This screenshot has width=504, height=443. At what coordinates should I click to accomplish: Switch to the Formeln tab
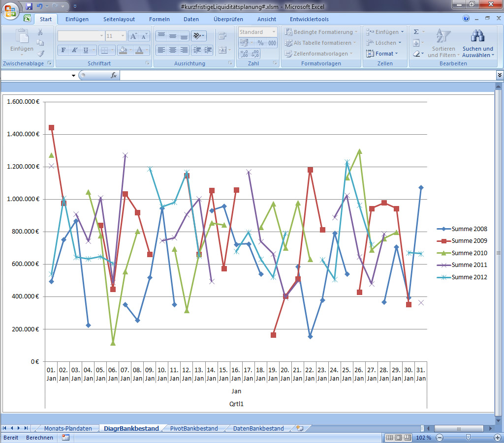click(x=159, y=19)
